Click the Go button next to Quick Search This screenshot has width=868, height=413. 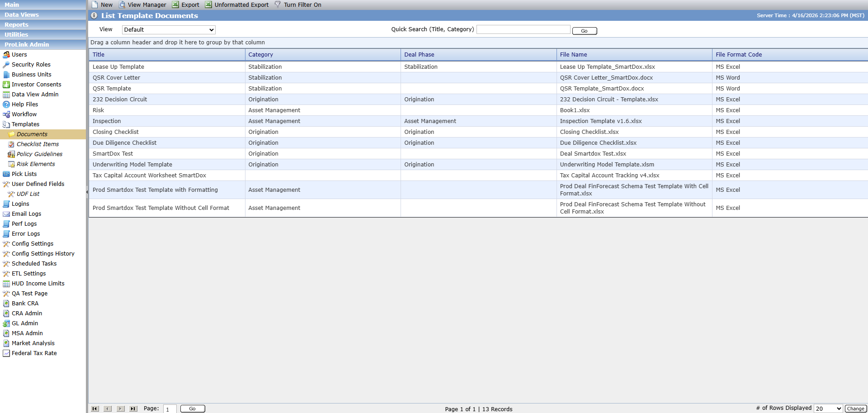click(585, 31)
